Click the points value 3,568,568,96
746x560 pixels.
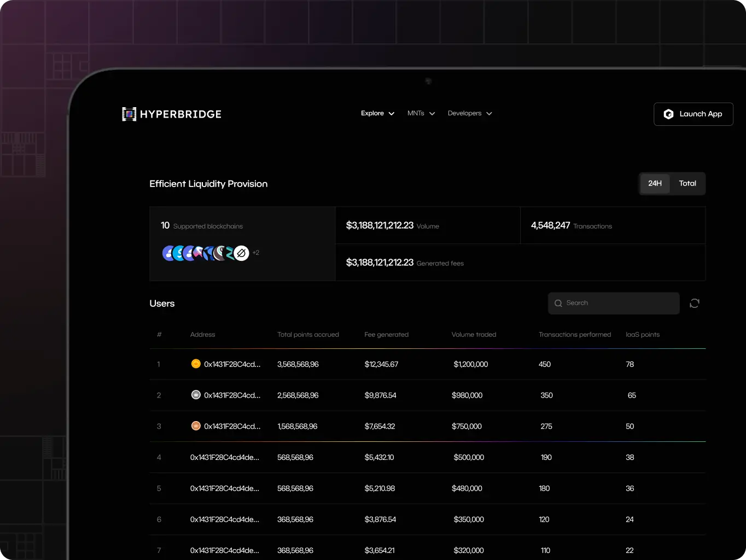click(298, 364)
